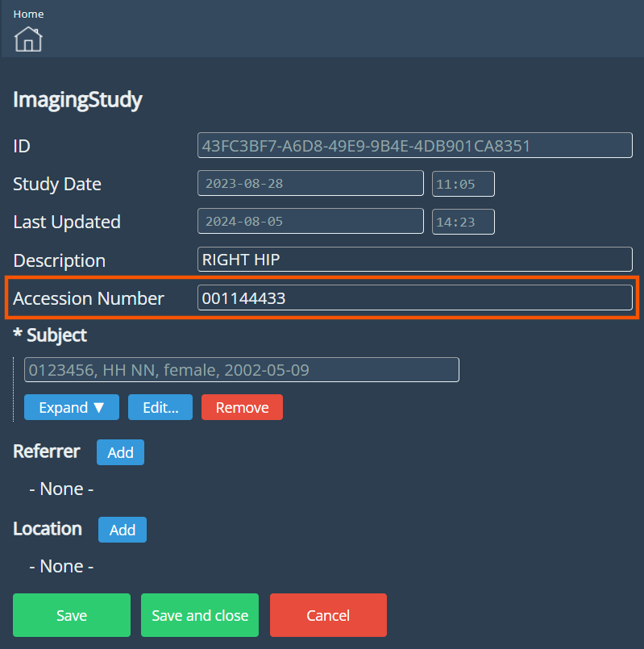
Task: Click the Study Date time 11:05 field
Action: 463,184
